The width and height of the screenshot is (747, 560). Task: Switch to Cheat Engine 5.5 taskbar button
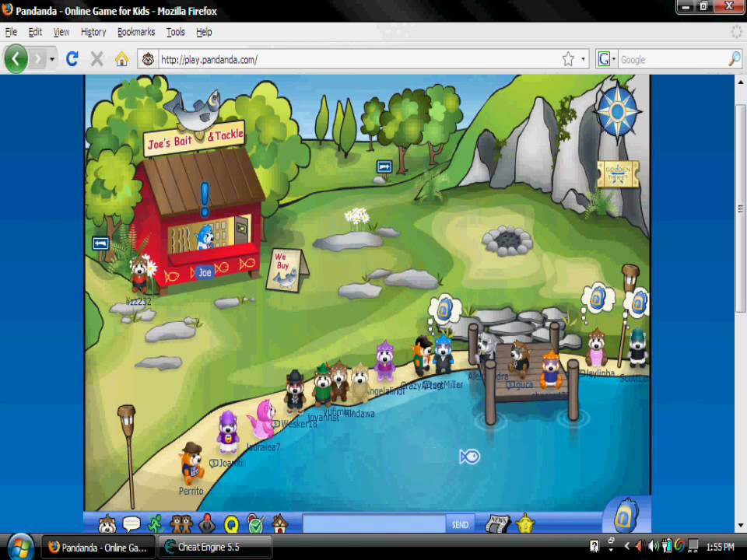(215, 547)
